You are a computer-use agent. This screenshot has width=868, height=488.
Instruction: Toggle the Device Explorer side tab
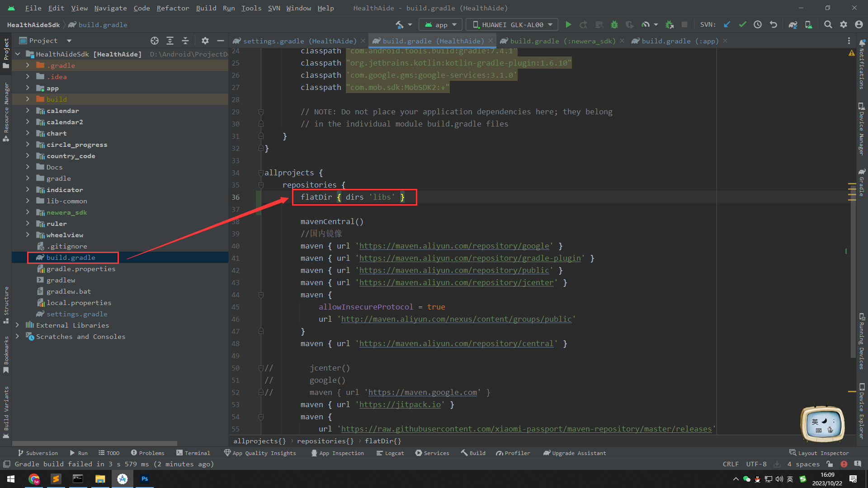tap(862, 411)
